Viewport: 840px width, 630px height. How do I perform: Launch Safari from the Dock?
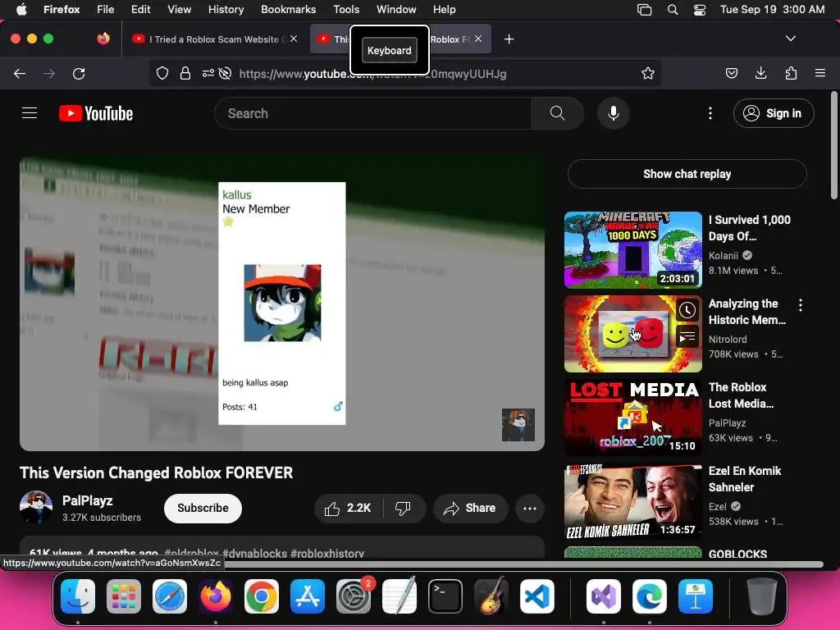170,596
